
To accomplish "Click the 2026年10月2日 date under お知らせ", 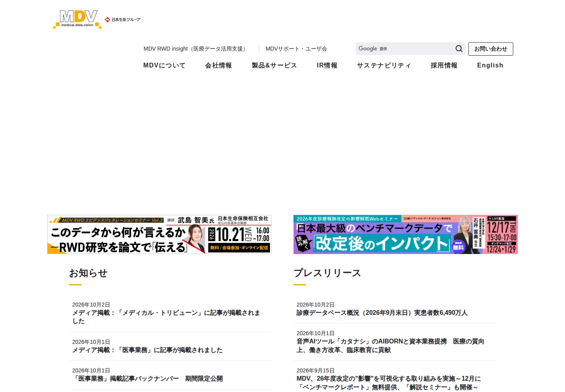I will pos(91,305).
